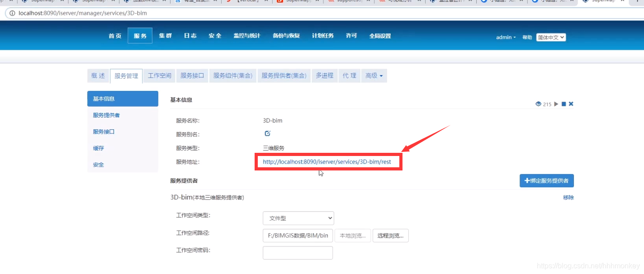Click the 3D-bim service name text
Screen dimensions: 644x274
(x=273, y=121)
